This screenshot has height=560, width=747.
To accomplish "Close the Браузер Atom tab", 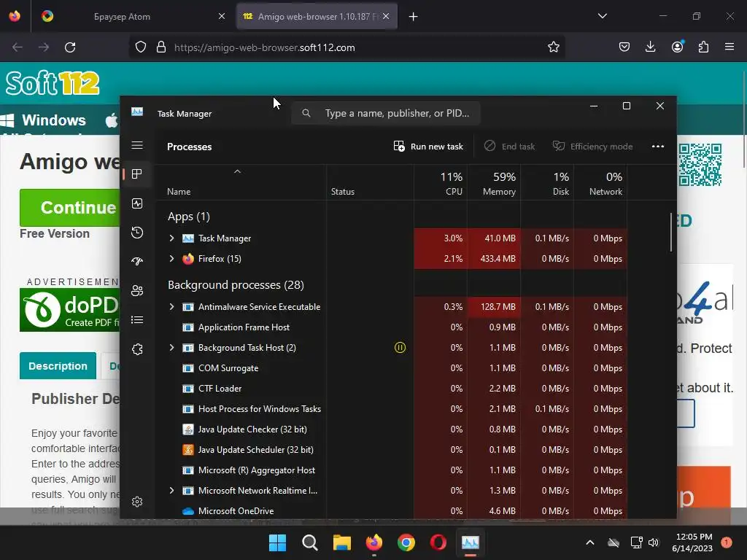I will point(222,17).
